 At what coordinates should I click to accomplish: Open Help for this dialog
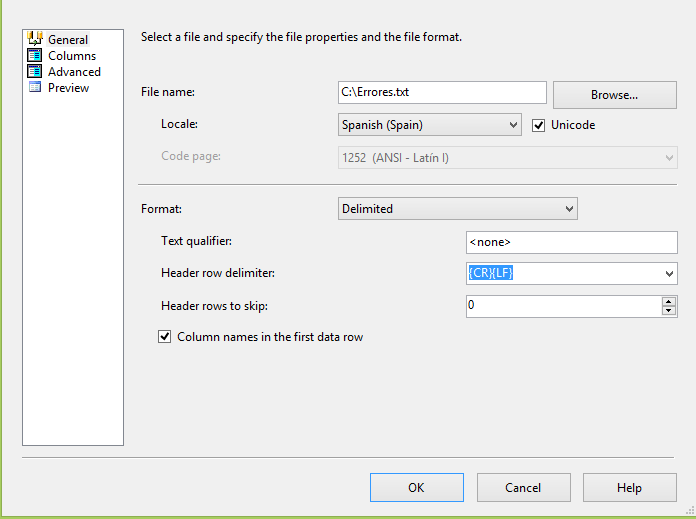(x=629, y=487)
